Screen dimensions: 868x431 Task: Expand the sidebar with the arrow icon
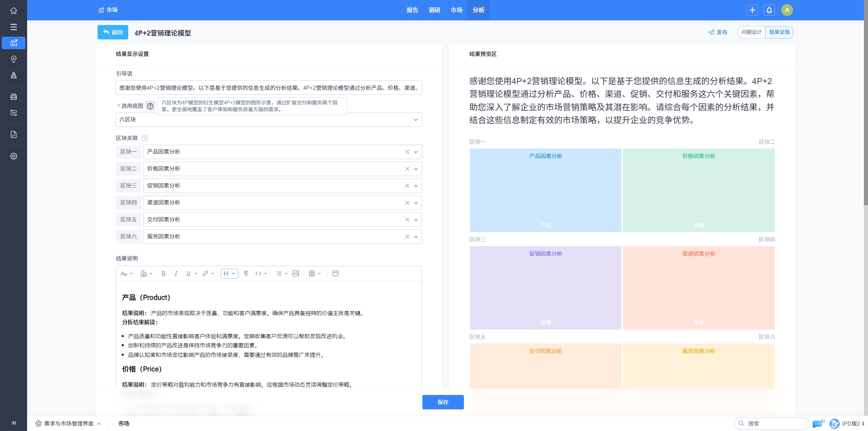(14, 423)
